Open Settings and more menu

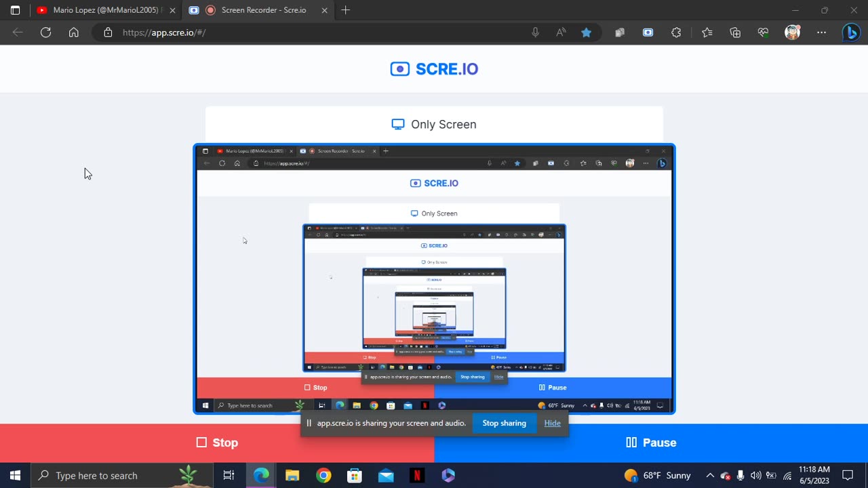click(x=822, y=32)
